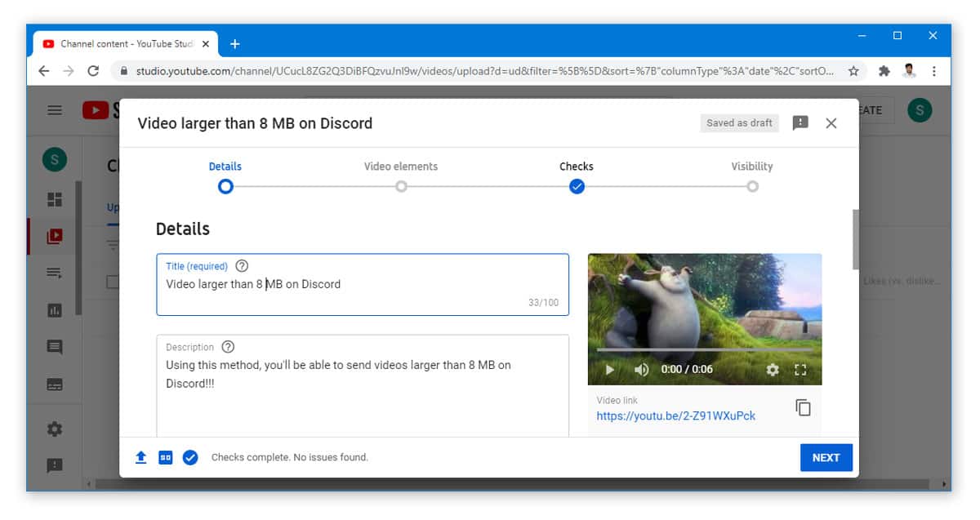Open the Content sidebar icon
This screenshot has height=520, width=980.
[x=55, y=237]
